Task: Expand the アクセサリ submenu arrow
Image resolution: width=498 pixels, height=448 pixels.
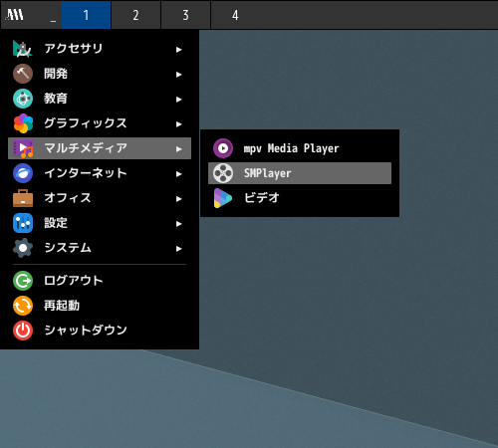Action: (x=179, y=50)
